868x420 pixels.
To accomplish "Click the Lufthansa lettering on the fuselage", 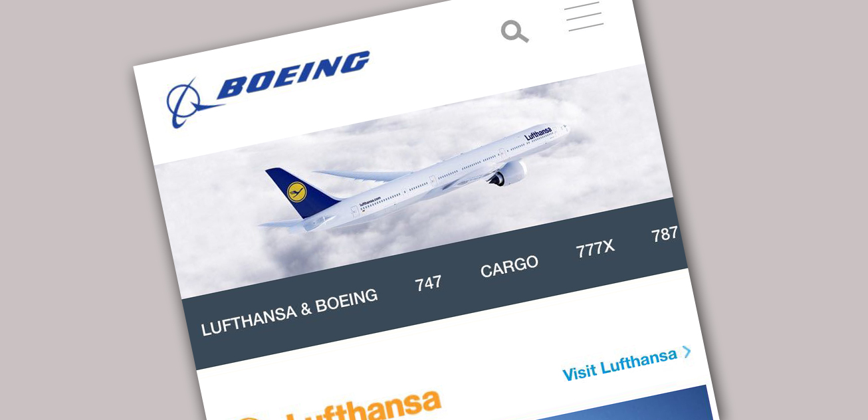I will 538,134.
